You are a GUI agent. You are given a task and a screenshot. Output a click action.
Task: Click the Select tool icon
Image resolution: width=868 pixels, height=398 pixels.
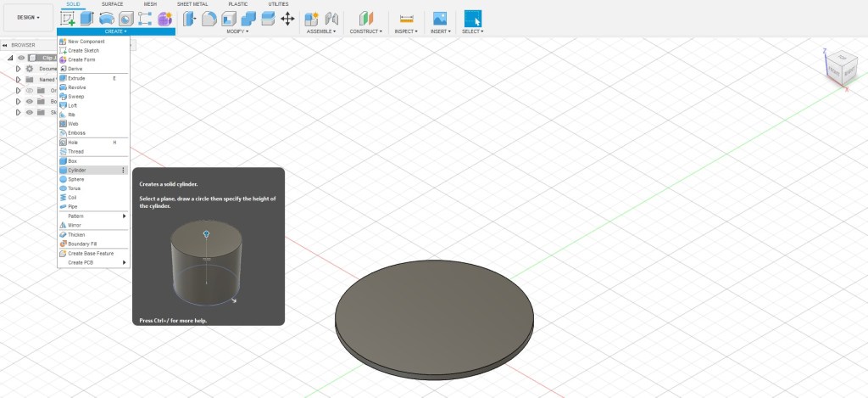[x=472, y=19]
